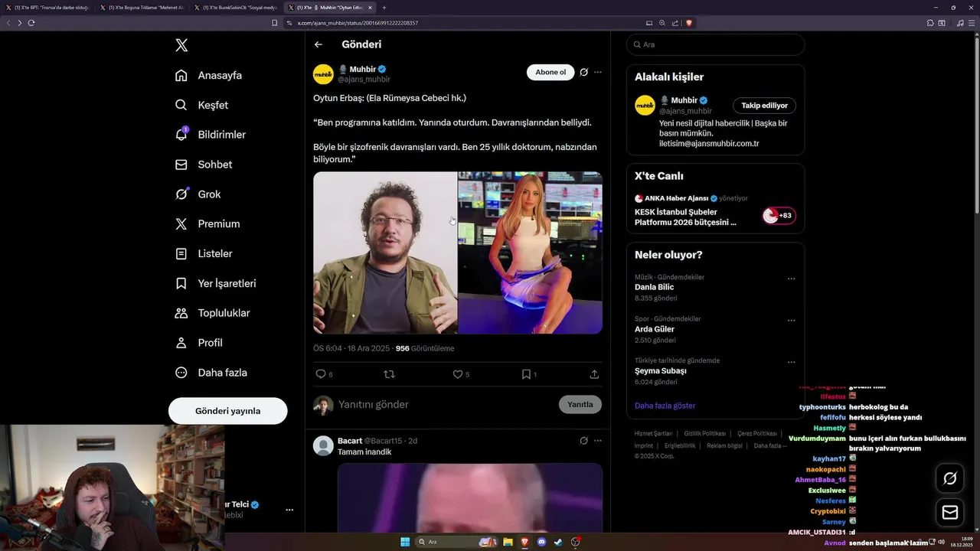The image size is (980, 551).
Task: Open Arda Güler trending topic
Action: point(654,329)
